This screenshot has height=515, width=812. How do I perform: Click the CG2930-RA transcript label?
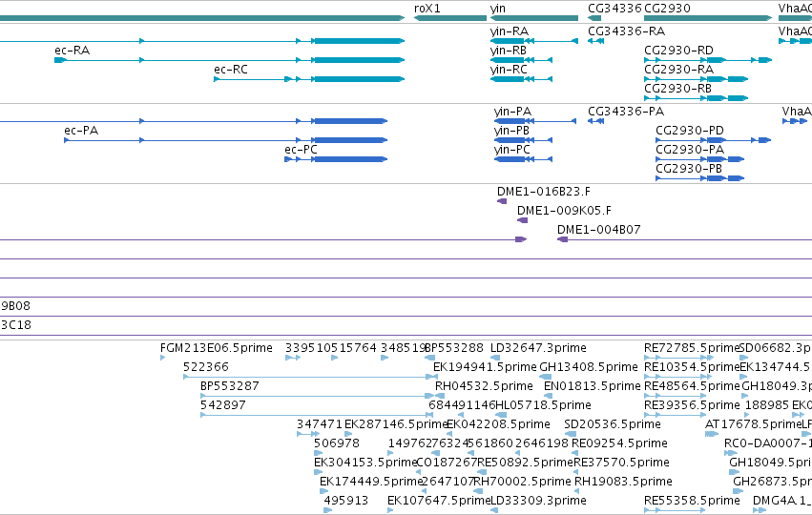pos(679,70)
